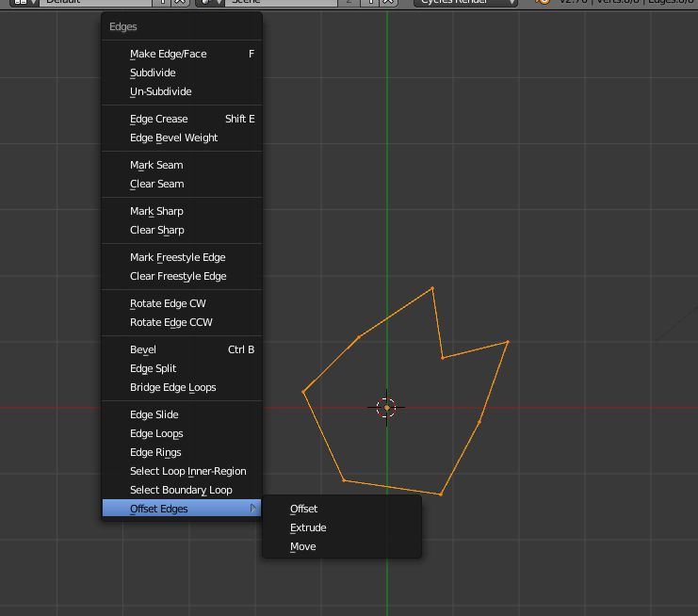Choose Move in Offset Edges submenu
The width and height of the screenshot is (698, 616).
tap(341, 546)
